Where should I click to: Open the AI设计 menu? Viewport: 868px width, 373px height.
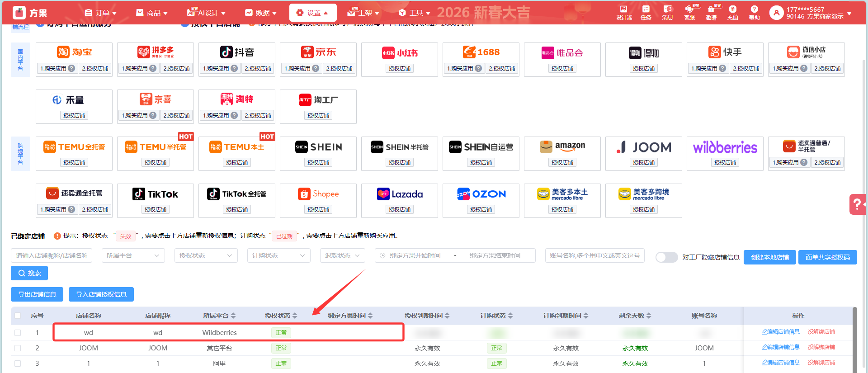(206, 13)
